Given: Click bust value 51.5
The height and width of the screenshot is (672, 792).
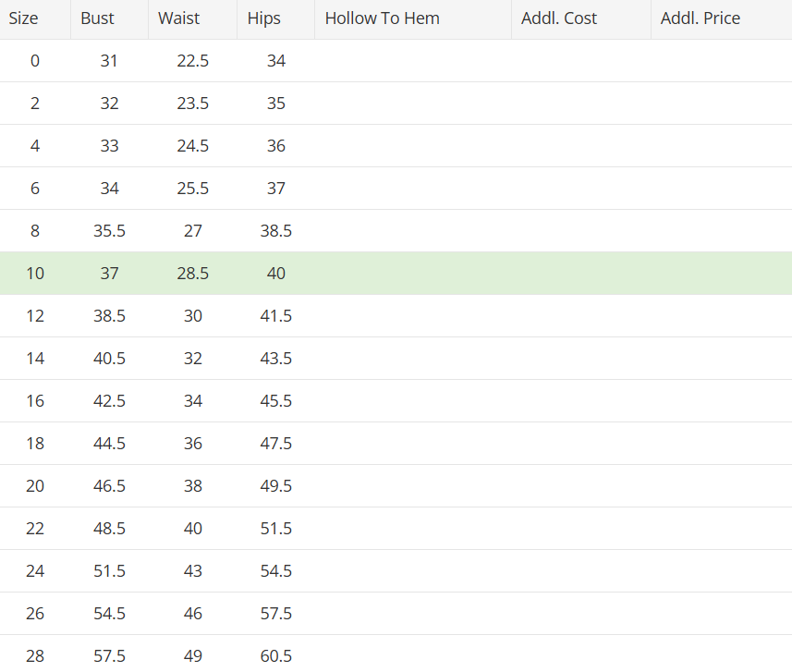Looking at the screenshot, I should [109, 570].
